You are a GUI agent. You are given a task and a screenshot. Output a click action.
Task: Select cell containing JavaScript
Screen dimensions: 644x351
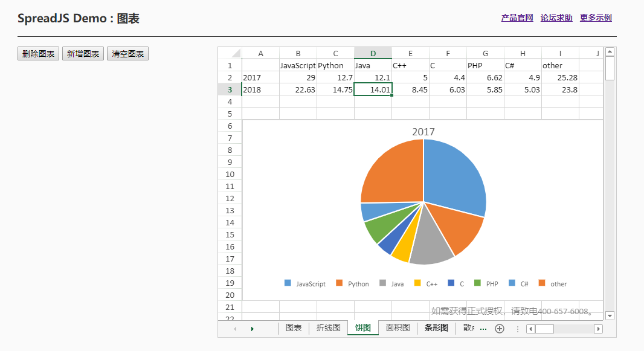pos(298,65)
